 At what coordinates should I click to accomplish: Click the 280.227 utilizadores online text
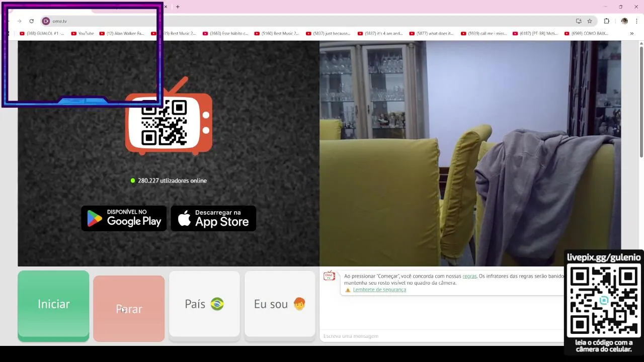(x=172, y=180)
